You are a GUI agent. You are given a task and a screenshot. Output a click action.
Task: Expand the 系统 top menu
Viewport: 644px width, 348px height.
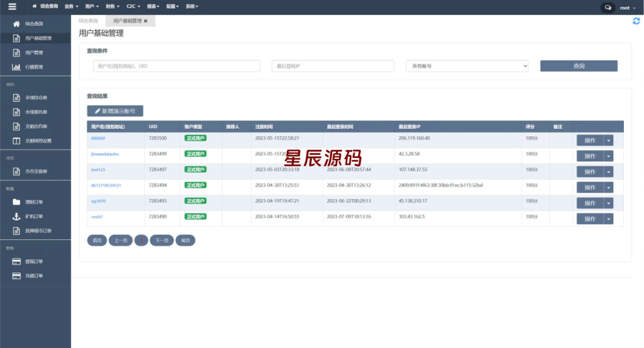tap(192, 6)
